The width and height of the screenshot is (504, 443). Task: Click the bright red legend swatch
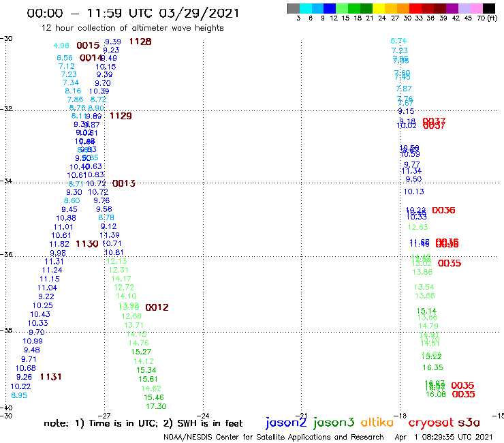[x=415, y=8]
